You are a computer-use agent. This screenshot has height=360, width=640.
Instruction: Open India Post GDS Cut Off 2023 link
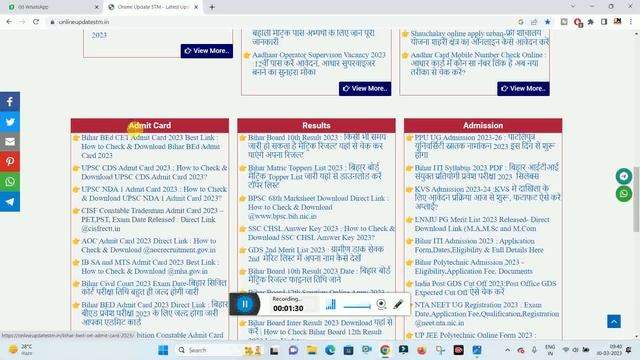[485, 288]
